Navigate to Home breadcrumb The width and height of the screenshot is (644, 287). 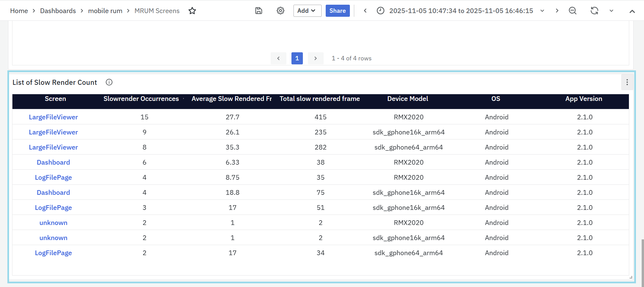tap(19, 11)
